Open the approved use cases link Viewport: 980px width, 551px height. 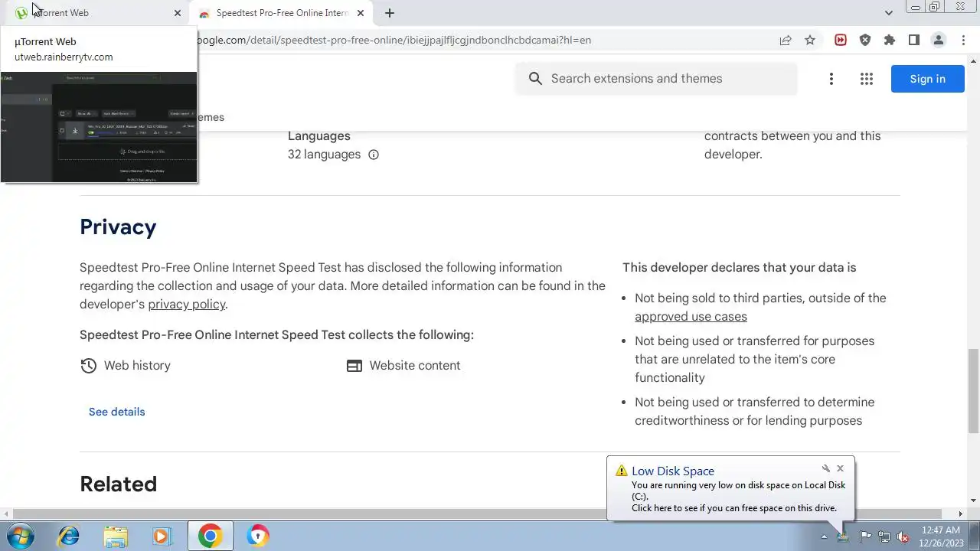[x=691, y=317]
